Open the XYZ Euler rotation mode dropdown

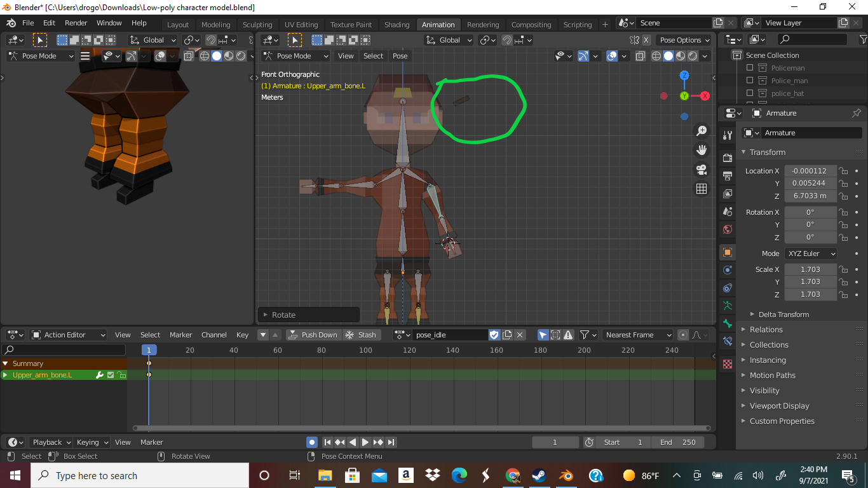pyautogui.click(x=811, y=254)
